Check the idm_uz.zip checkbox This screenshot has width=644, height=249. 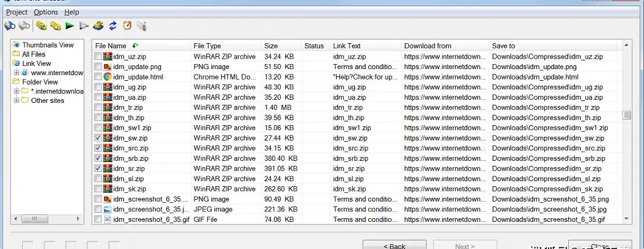[98, 56]
